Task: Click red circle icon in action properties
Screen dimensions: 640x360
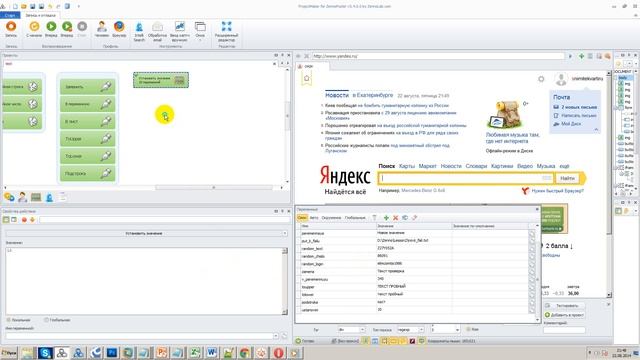Action: (24, 220)
